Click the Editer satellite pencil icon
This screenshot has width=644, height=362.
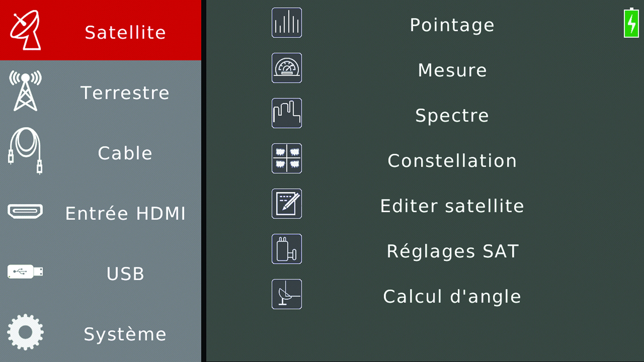coord(287,204)
